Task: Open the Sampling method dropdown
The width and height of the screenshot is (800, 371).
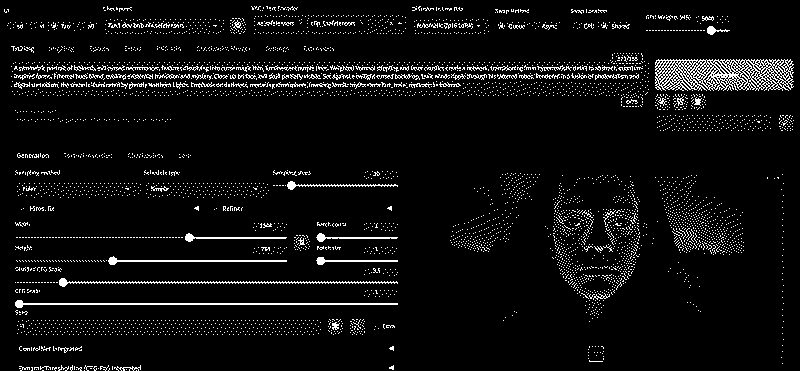Action: point(78,189)
